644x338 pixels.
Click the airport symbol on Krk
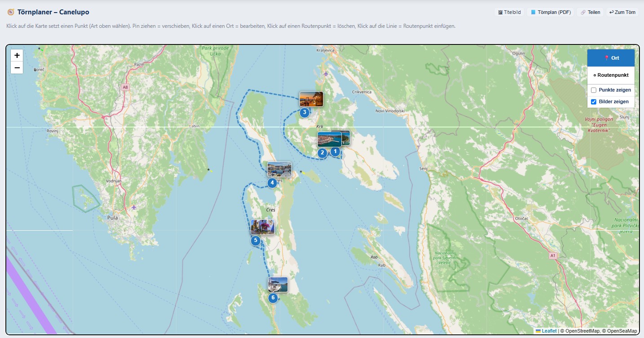(x=325, y=73)
